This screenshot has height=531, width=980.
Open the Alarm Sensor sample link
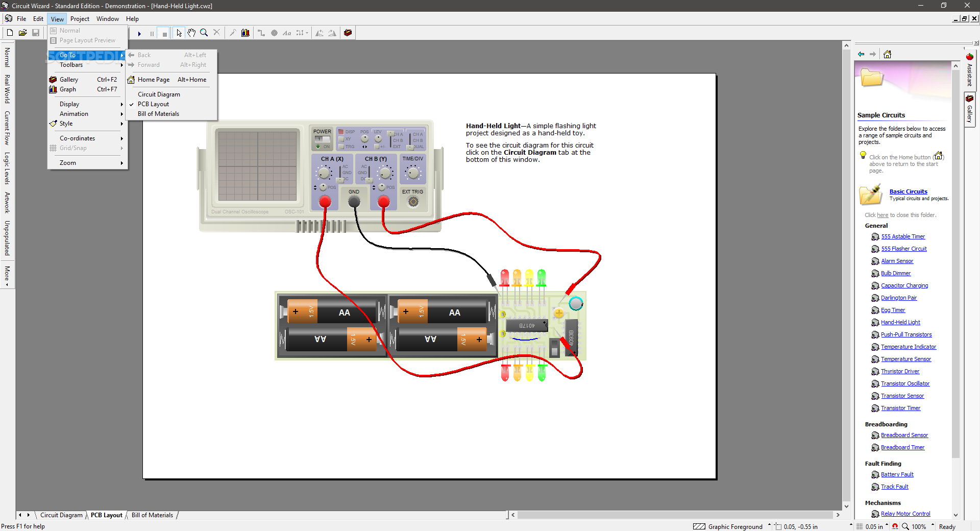pyautogui.click(x=897, y=261)
